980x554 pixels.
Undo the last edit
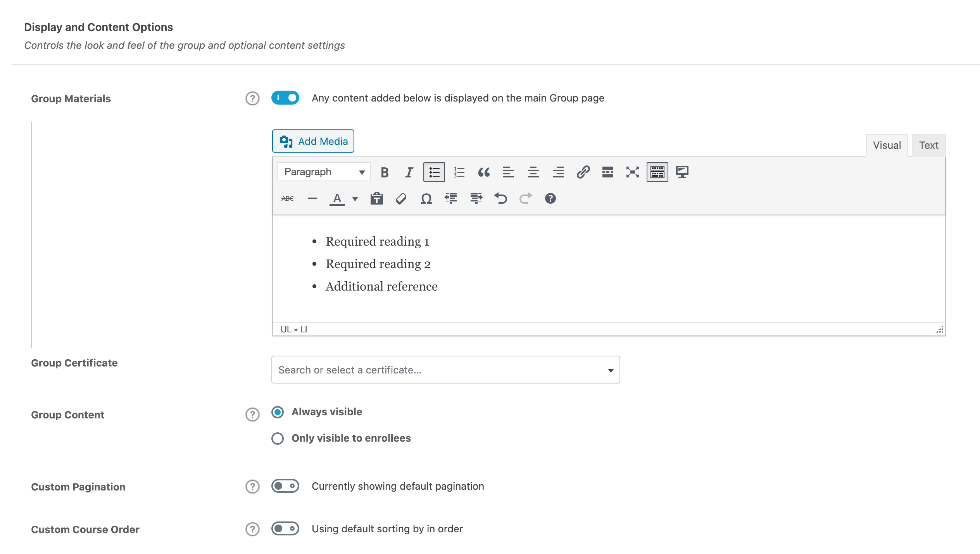(502, 198)
